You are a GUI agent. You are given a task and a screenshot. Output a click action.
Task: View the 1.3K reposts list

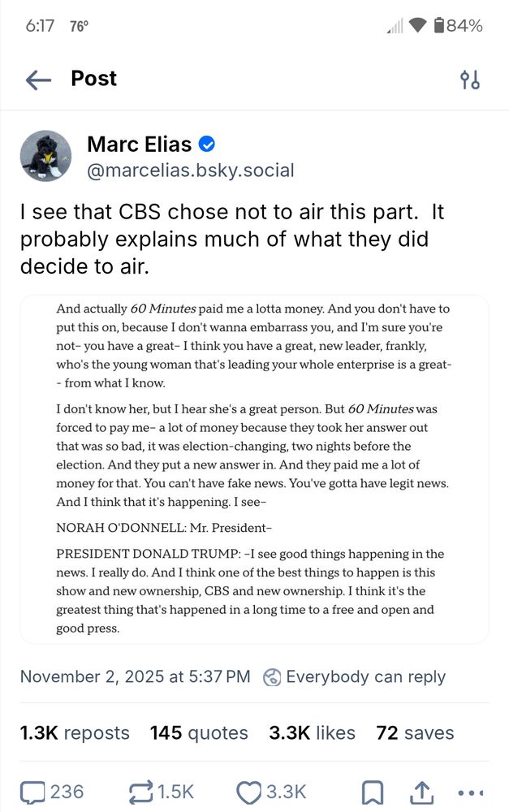[x=75, y=733]
